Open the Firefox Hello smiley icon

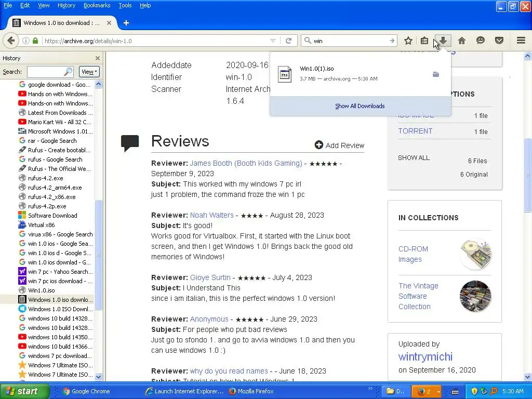click(481, 41)
